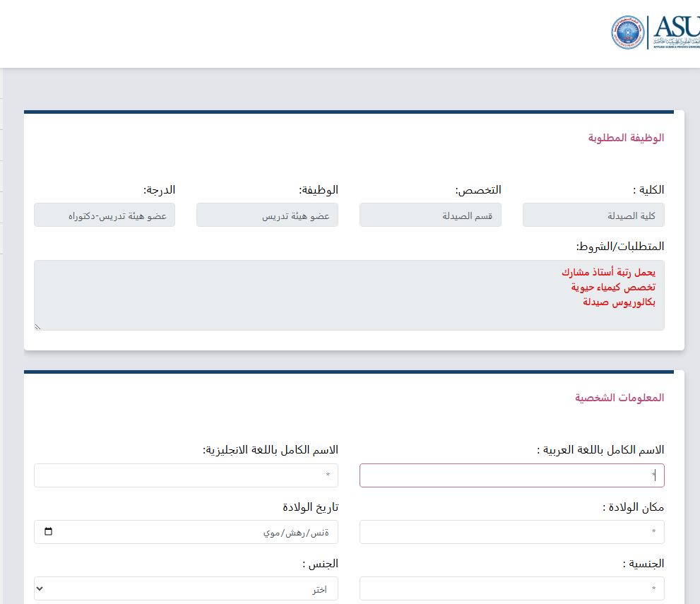Click the الاسم الكامل باللغة العربية label

[600, 450]
